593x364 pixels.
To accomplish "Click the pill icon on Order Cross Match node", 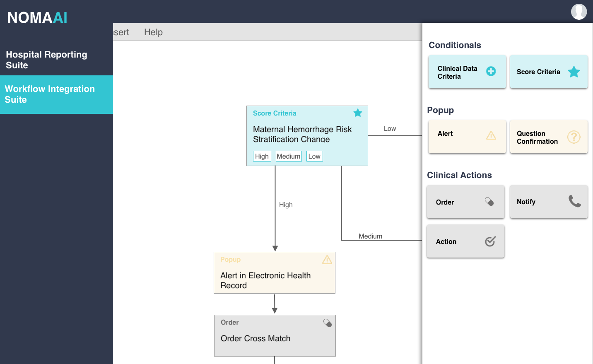I will coord(327,323).
